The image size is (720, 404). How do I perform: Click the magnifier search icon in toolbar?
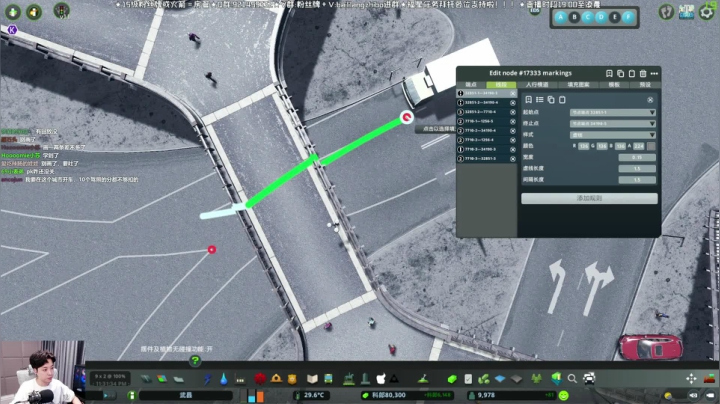tap(572, 379)
